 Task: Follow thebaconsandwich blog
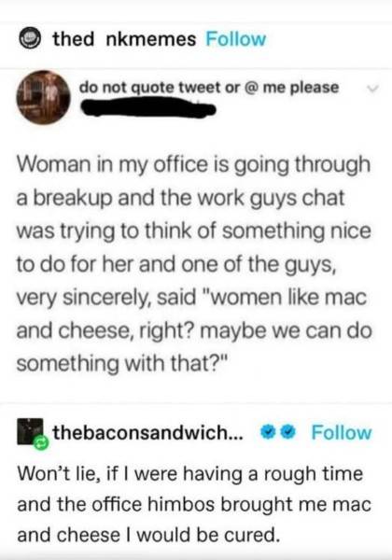(342, 432)
